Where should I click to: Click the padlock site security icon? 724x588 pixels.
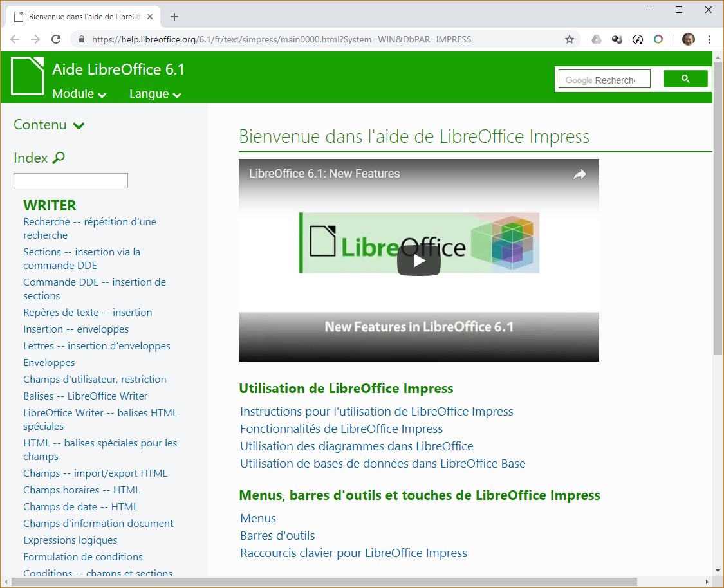pyautogui.click(x=82, y=39)
